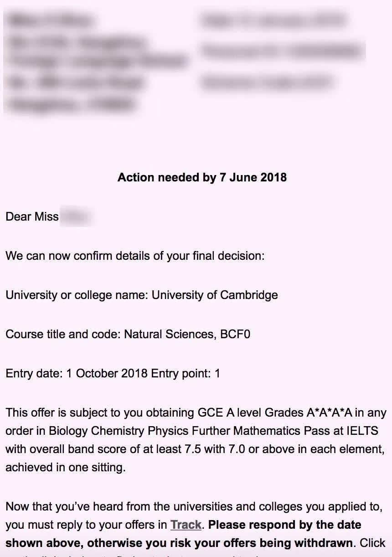This screenshot has width=392, height=557.
Task: Click the 'Dear Miss' greeting text
Action: coord(32,217)
